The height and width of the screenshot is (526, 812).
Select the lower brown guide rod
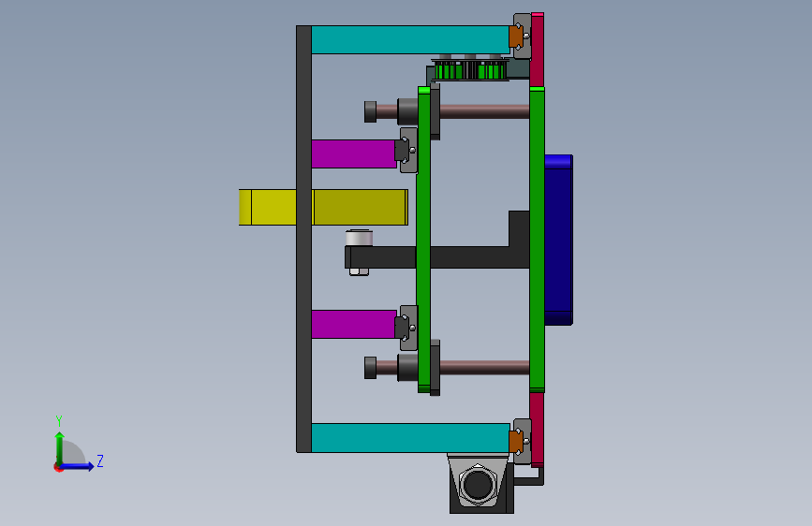point(484,368)
